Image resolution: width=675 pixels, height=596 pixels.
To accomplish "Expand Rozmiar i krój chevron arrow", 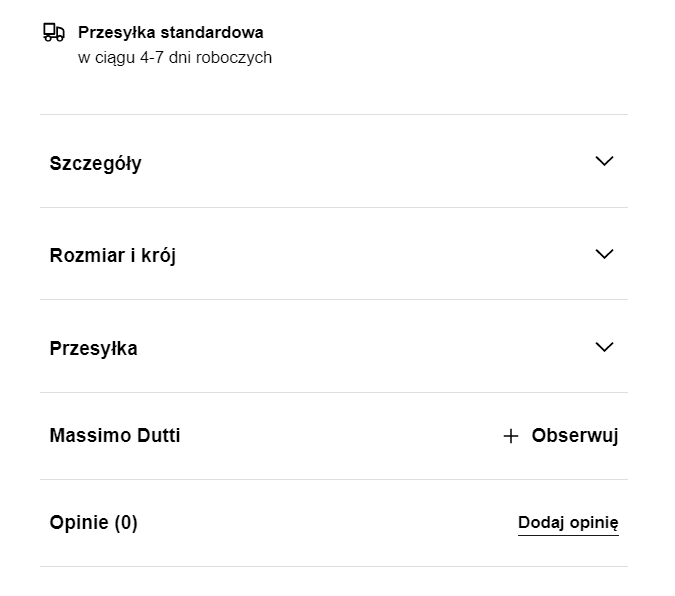I will pos(604,254).
